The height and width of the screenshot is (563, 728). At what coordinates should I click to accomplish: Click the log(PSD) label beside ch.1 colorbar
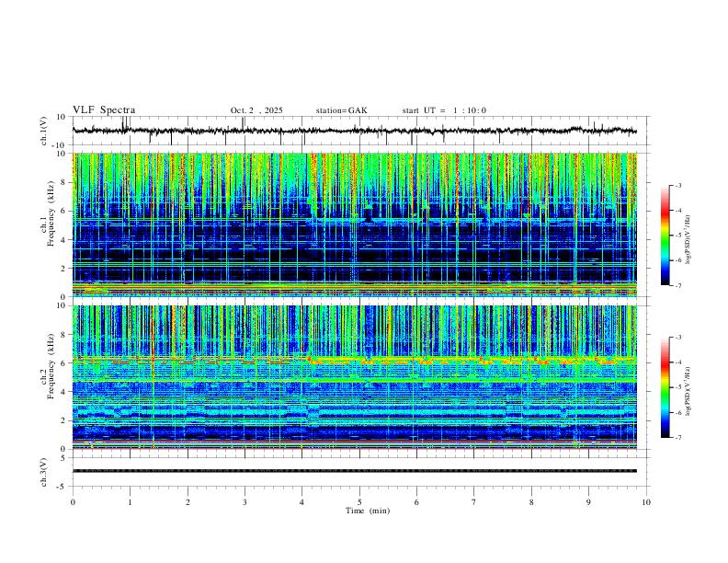(x=688, y=240)
